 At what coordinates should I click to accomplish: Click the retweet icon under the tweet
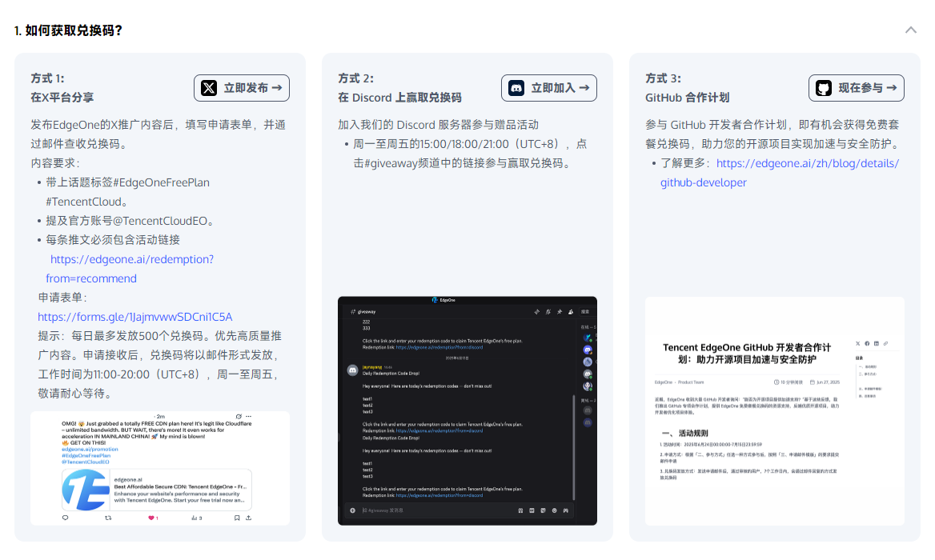click(x=108, y=518)
